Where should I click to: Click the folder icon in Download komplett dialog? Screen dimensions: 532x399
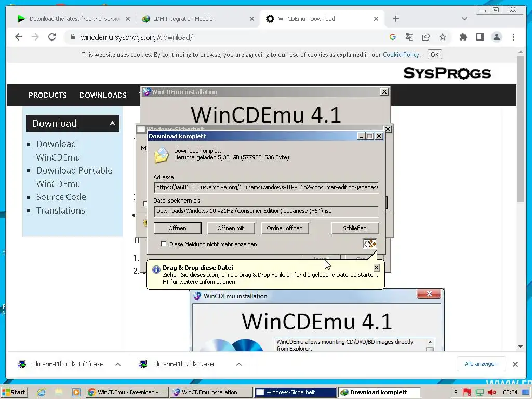[x=162, y=155]
